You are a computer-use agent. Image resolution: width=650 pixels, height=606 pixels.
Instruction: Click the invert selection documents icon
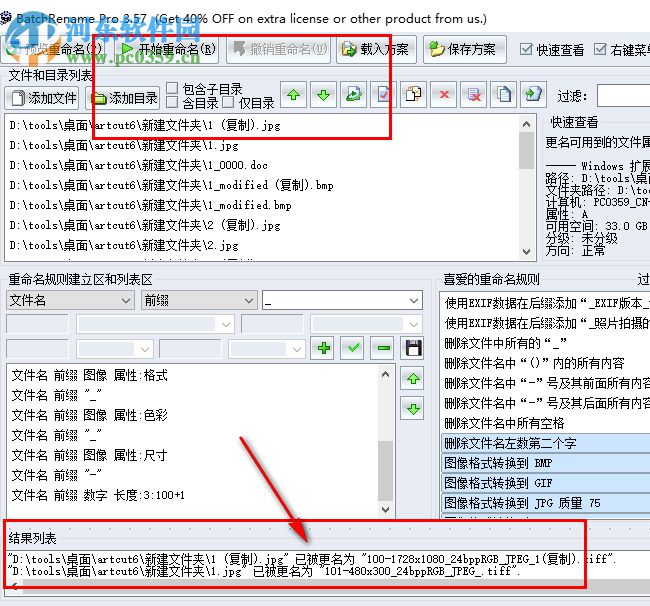(413, 95)
